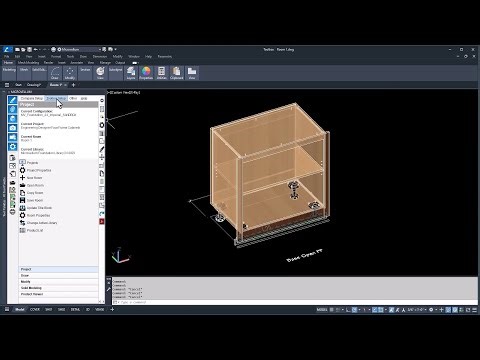Screen dimensions: 480x360
Task: Open the gear settings icon in toolbox sidebar
Action: [12, 147]
